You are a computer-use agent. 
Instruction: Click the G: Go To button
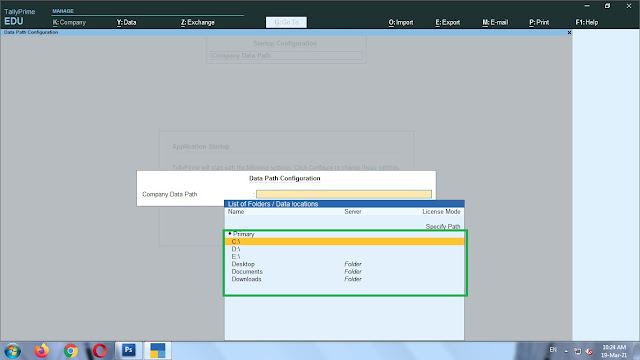point(286,22)
